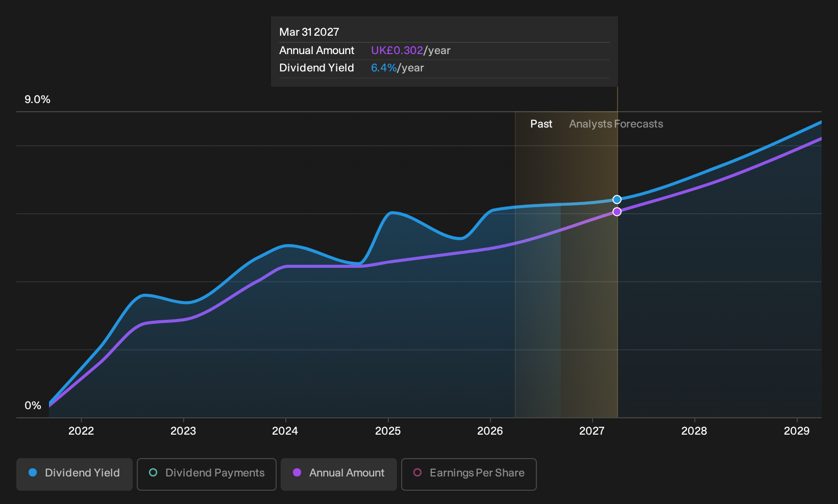Toggle the Dividend Yield series button
Screen dimensions: 838x504
(75, 474)
